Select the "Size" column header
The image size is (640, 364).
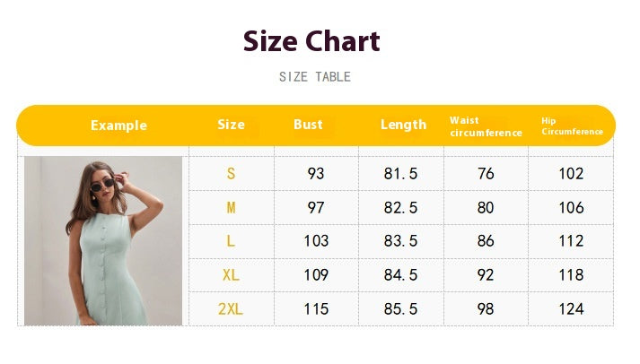coord(231,125)
